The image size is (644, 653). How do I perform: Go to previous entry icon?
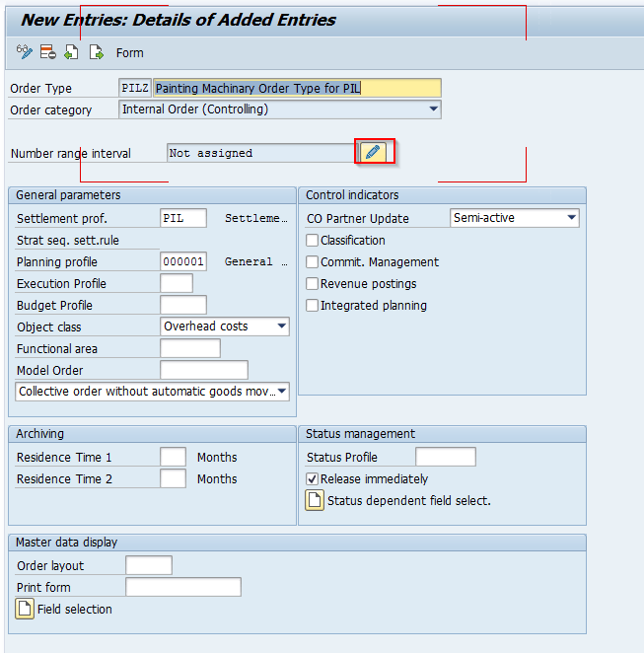pos(72,52)
